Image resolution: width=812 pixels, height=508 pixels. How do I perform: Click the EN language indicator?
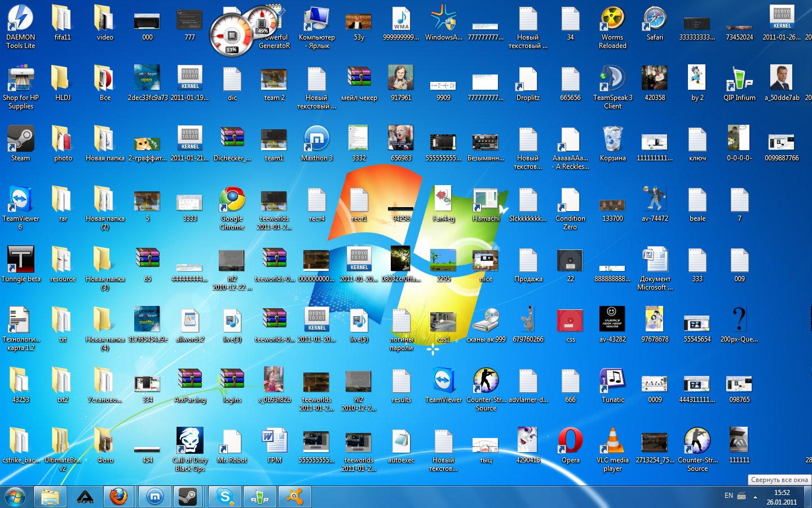729,496
